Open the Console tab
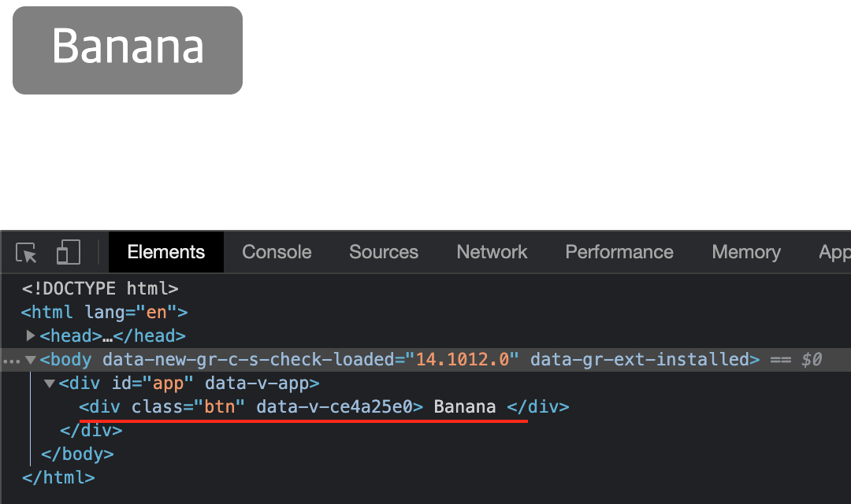Viewport: 851px width, 504px height. (277, 252)
